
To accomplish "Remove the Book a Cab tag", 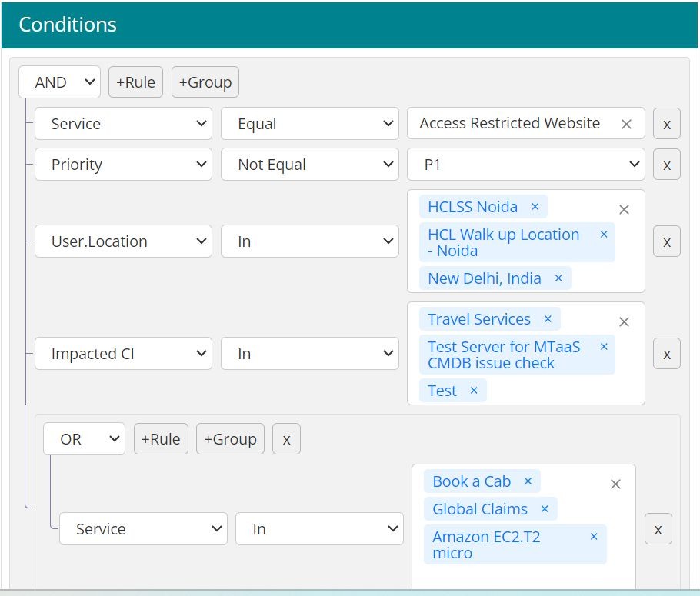I will tap(528, 481).
